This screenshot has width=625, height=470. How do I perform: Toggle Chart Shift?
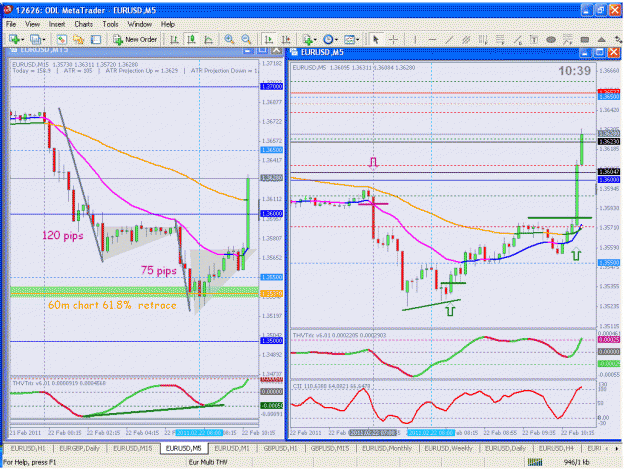click(x=286, y=39)
